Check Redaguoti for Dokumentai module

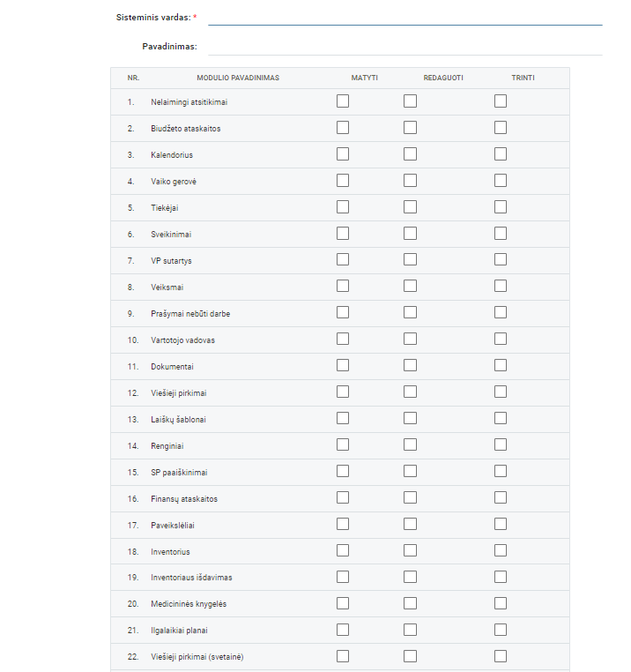tap(410, 366)
